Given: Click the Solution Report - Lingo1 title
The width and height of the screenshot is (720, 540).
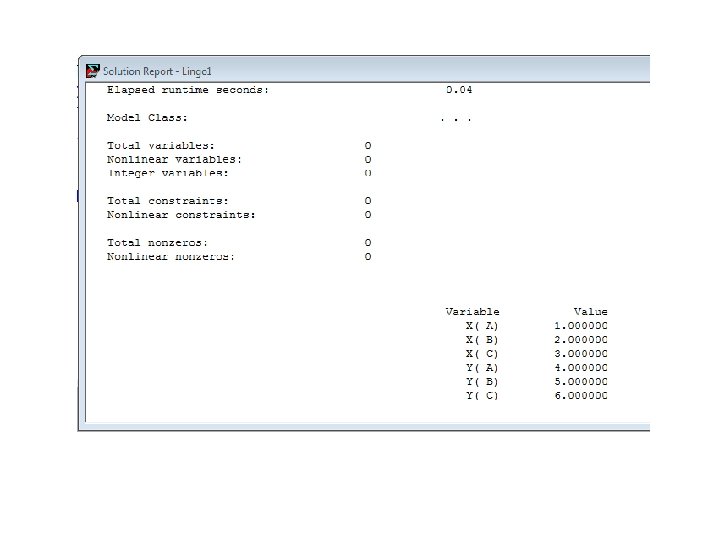Looking at the screenshot, I should coord(157,72).
